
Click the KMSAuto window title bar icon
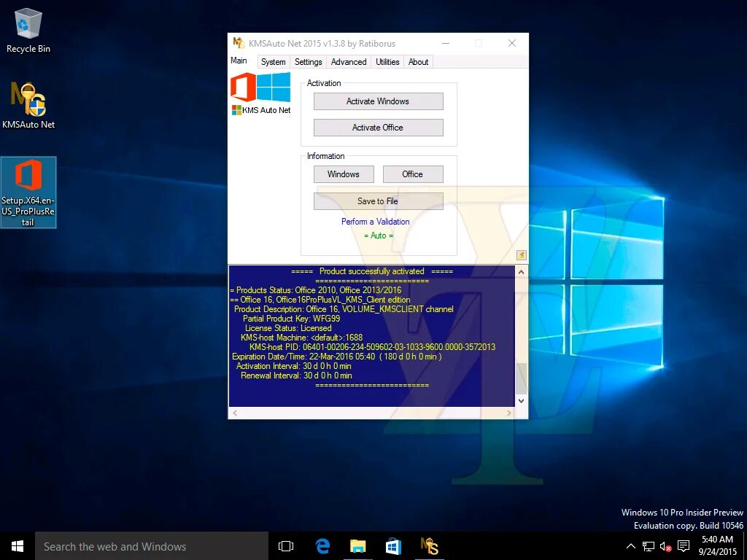click(x=239, y=43)
